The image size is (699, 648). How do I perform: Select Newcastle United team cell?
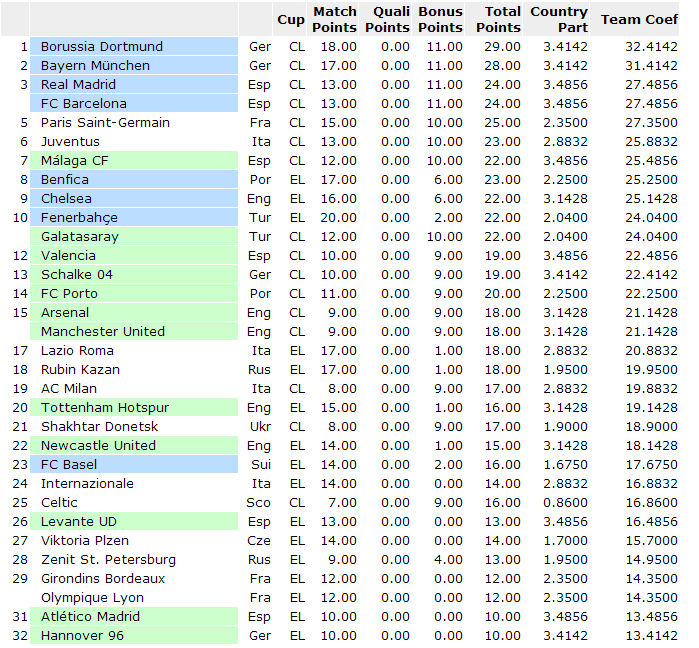(134, 446)
